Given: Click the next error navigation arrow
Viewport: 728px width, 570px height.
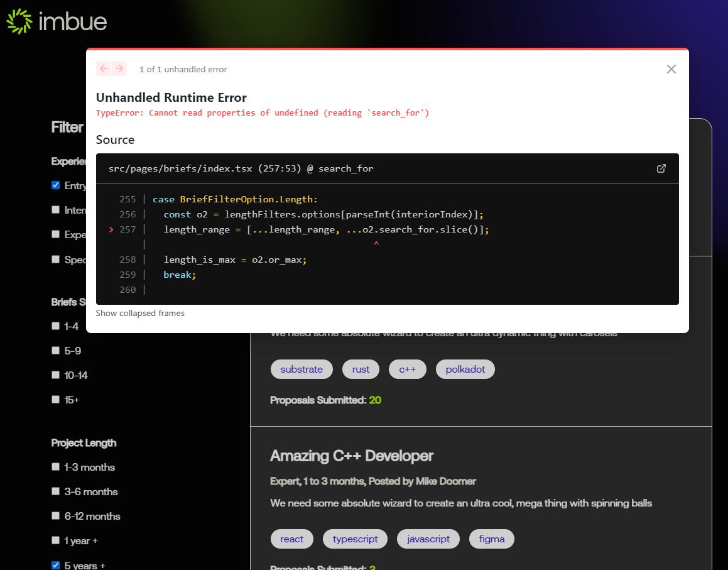Looking at the screenshot, I should point(119,69).
